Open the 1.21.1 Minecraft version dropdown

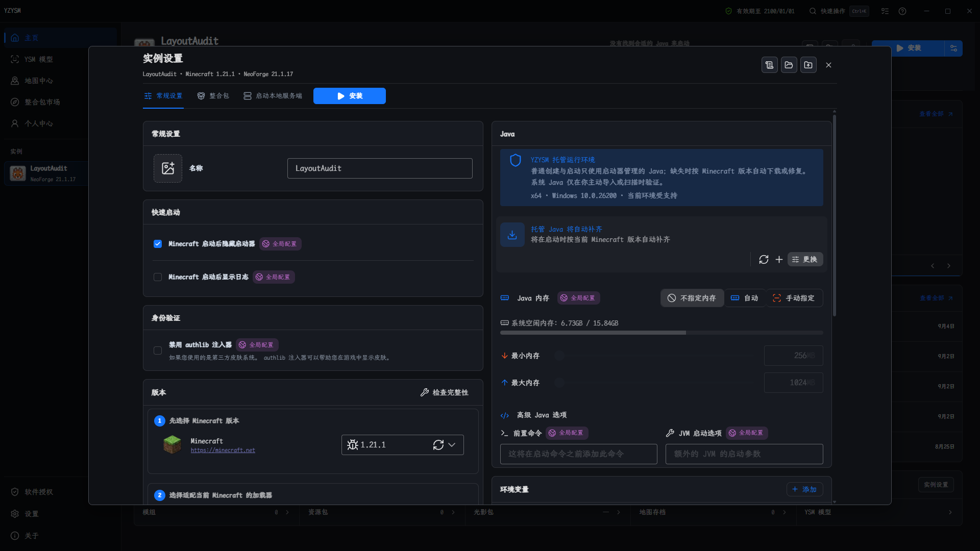click(402, 445)
